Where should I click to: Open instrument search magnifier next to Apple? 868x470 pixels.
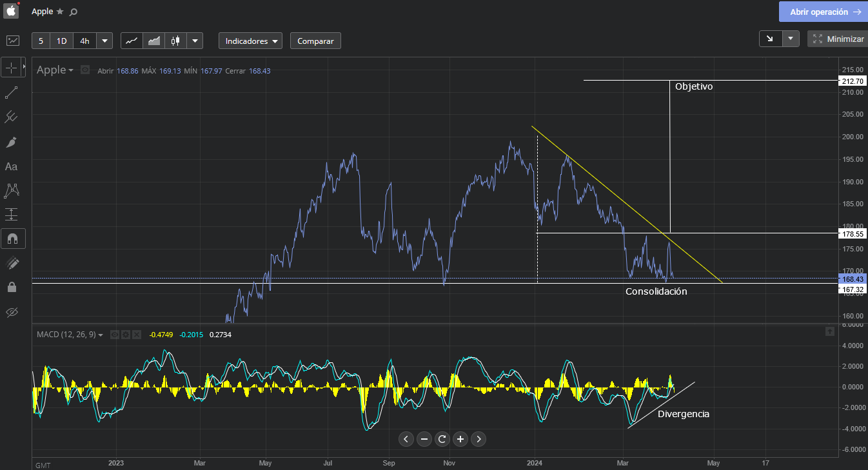pos(73,12)
